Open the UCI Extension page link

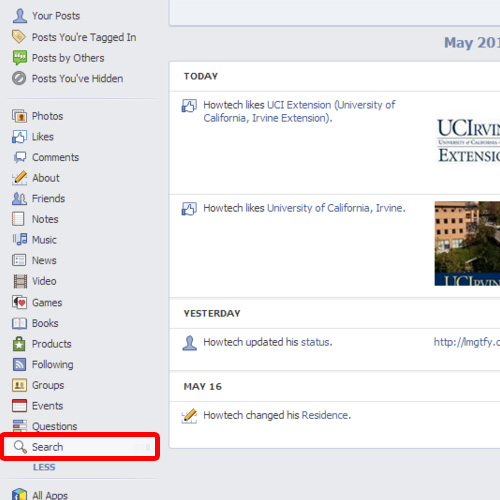pyautogui.click(x=300, y=112)
